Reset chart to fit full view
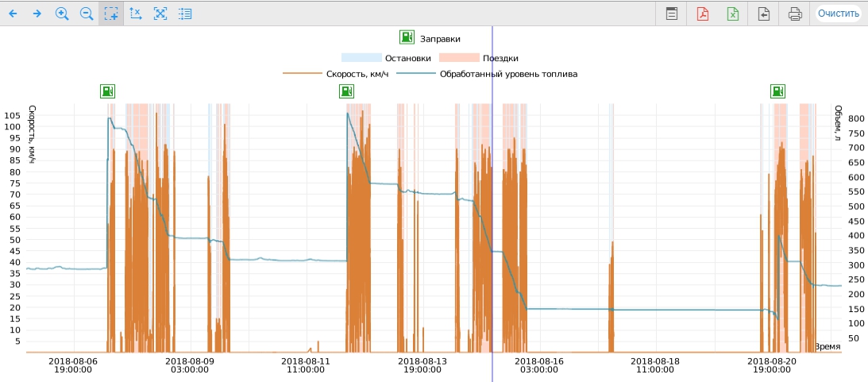This screenshot has width=868, height=382. tap(160, 14)
